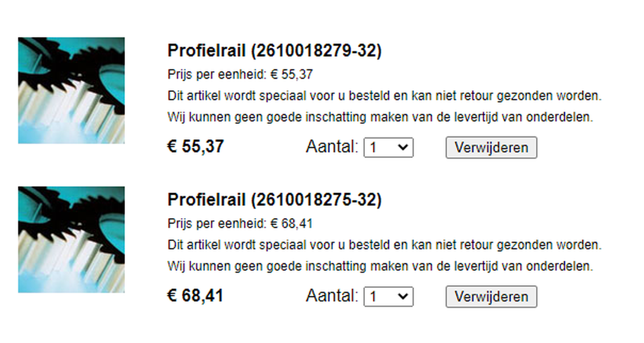Click the gear thumbnail for Profielrail 2610018279-32
The width and height of the screenshot is (644, 343).
[72, 90]
